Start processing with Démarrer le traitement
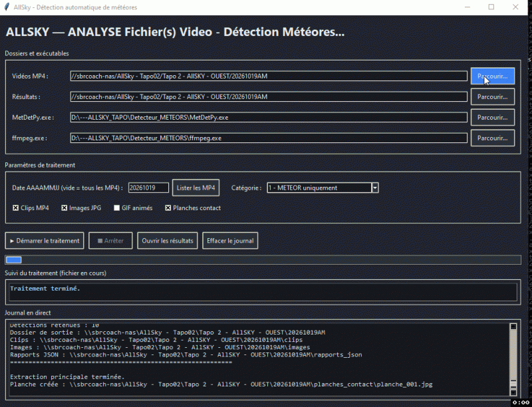The width and height of the screenshot is (532, 407). (45, 241)
